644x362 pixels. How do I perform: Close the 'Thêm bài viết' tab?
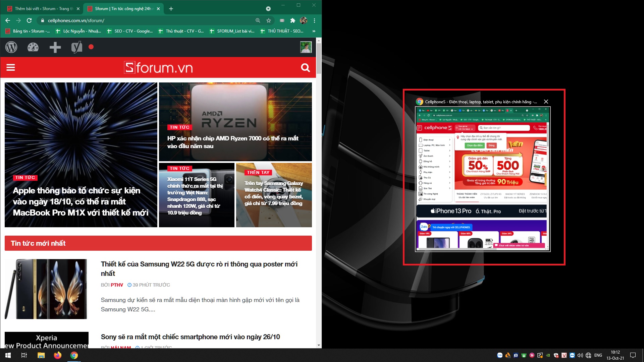78,9
